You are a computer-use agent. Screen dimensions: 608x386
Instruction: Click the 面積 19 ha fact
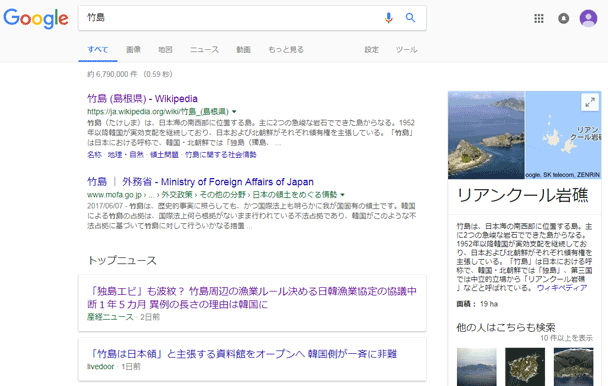click(477, 304)
